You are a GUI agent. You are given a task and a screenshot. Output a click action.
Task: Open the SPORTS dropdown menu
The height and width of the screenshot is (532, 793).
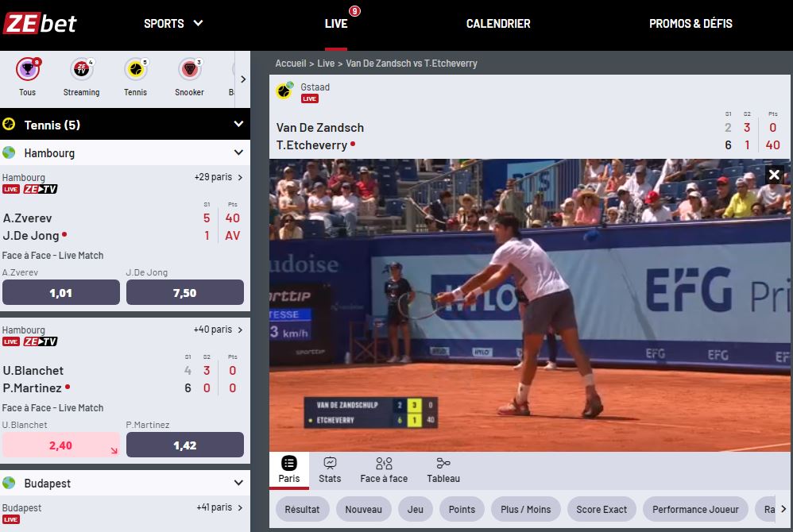pos(173,24)
